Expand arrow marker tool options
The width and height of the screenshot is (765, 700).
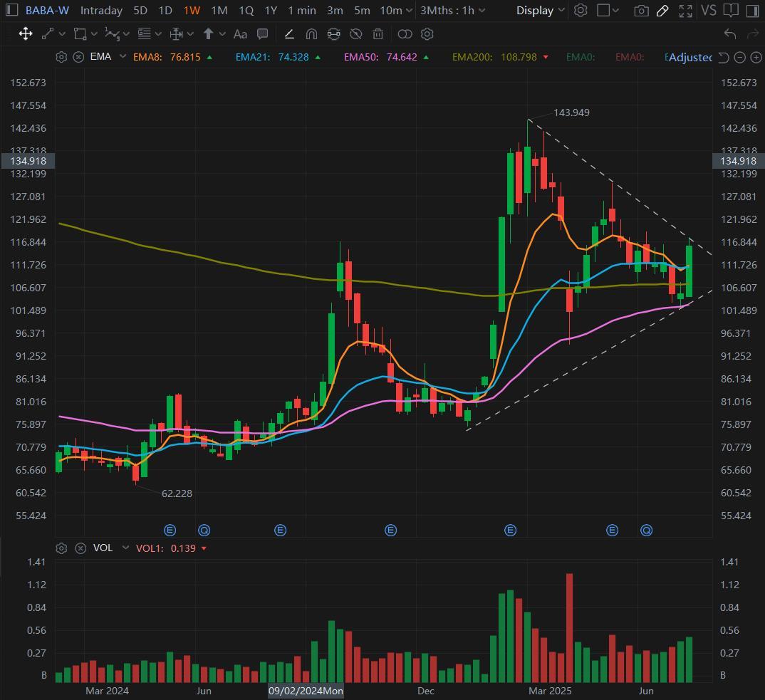point(222,34)
